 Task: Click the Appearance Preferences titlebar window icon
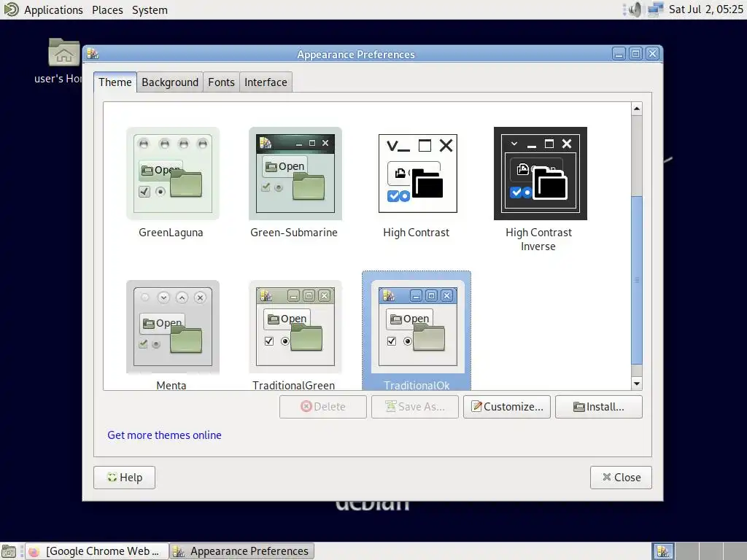pyautogui.click(x=93, y=54)
